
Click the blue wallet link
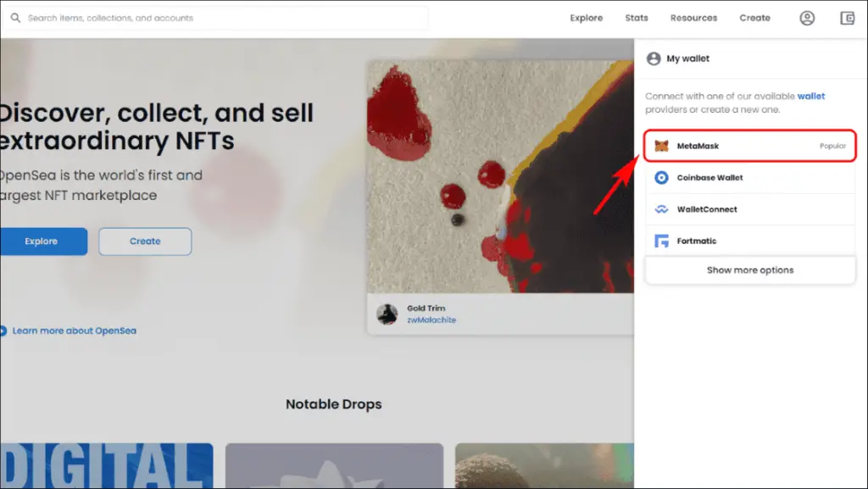pyautogui.click(x=811, y=97)
